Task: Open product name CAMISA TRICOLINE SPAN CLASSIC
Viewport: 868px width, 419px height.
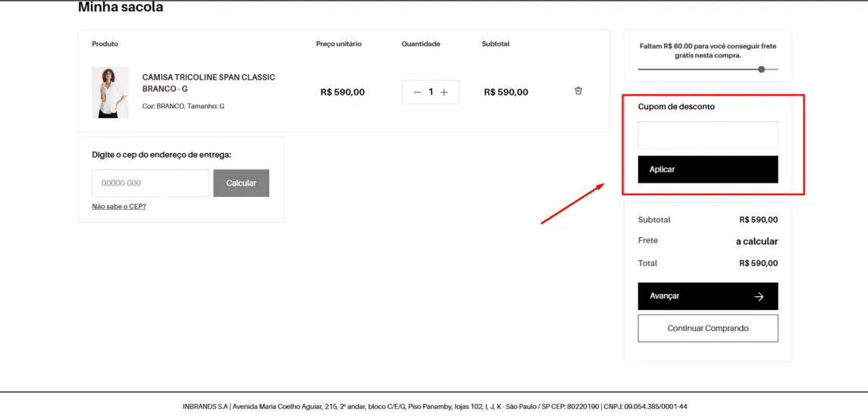Action: coord(208,83)
